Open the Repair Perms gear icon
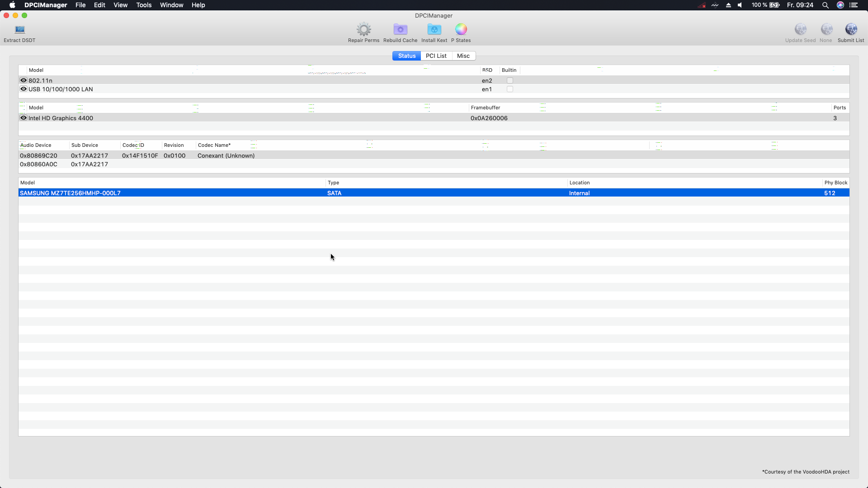 coord(363,30)
